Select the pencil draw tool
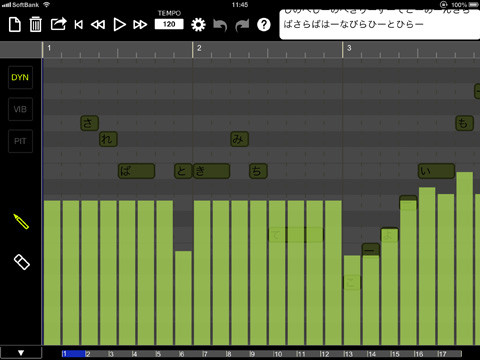This screenshot has width=480, height=360. [x=21, y=221]
